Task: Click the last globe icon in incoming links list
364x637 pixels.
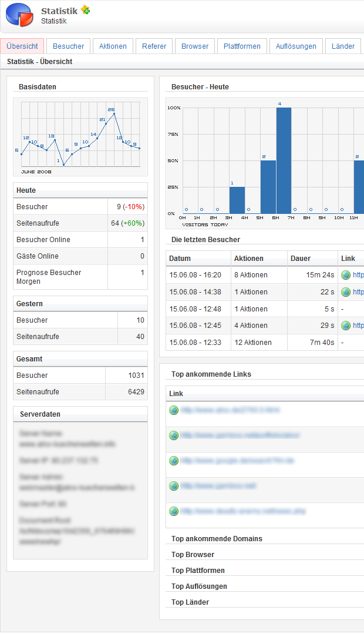Action: [174, 511]
